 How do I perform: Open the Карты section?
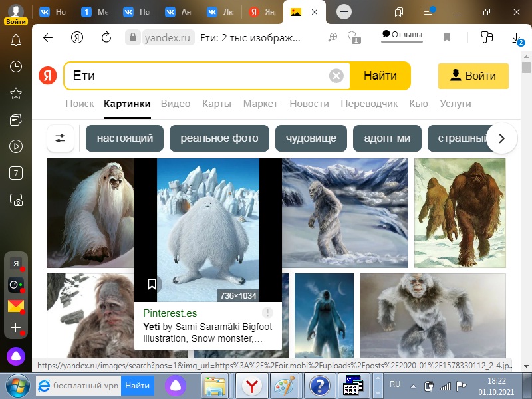pos(217,104)
